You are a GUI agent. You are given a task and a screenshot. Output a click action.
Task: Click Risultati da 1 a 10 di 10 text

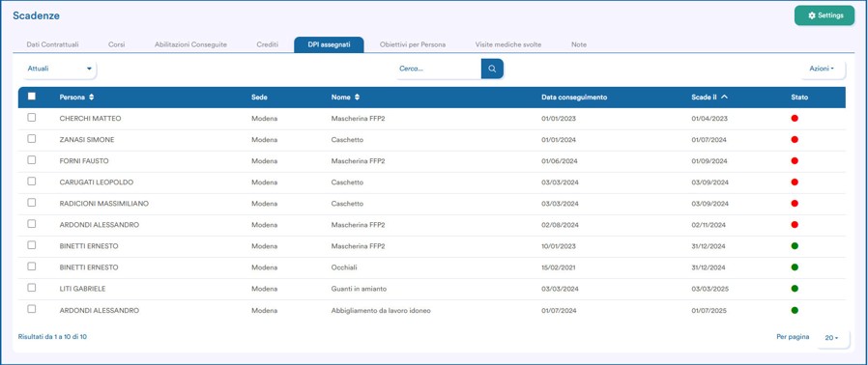pyautogui.click(x=52, y=336)
